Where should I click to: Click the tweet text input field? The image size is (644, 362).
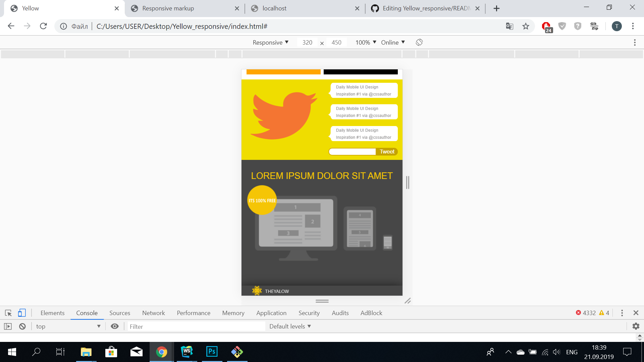click(x=352, y=152)
